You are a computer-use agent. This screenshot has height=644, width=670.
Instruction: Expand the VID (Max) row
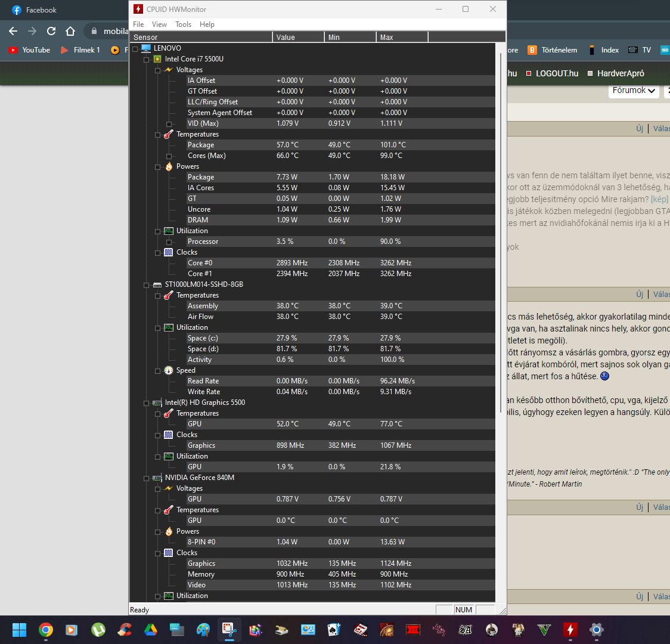[169, 124]
